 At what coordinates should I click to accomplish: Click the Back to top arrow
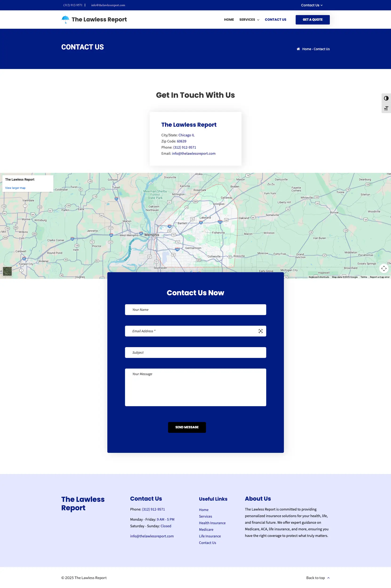click(x=328, y=578)
